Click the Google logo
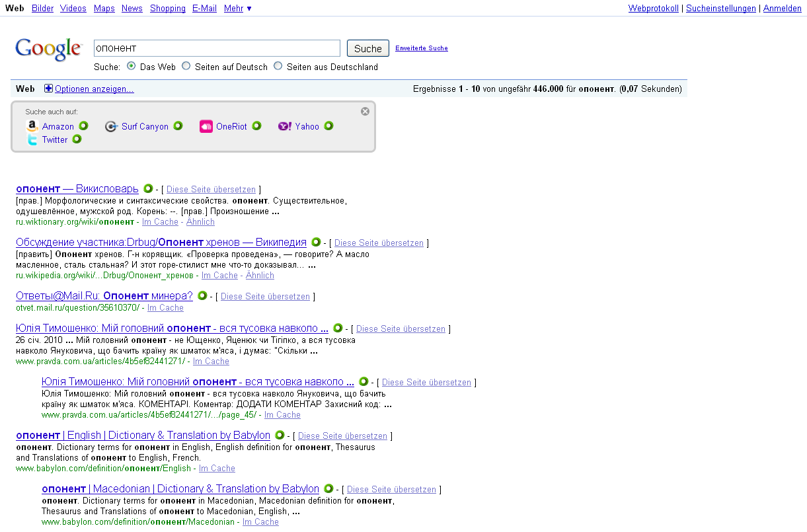The width and height of the screenshot is (807, 532). [49, 50]
